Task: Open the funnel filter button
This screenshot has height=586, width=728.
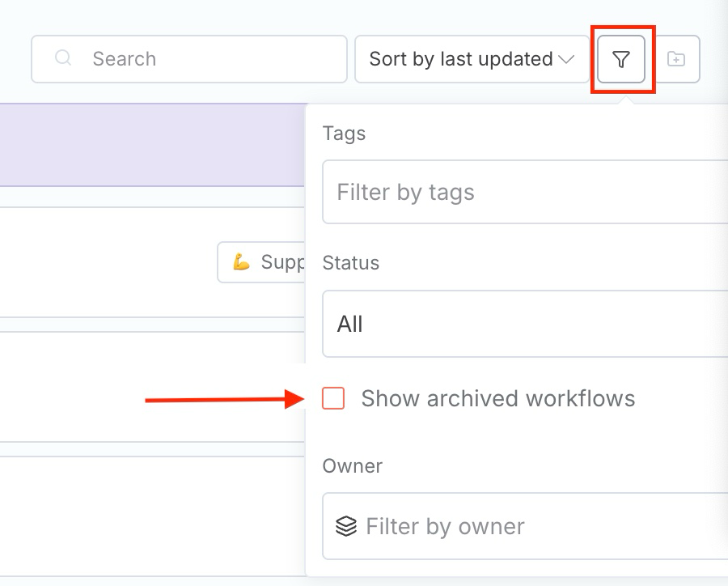Action: click(620, 59)
